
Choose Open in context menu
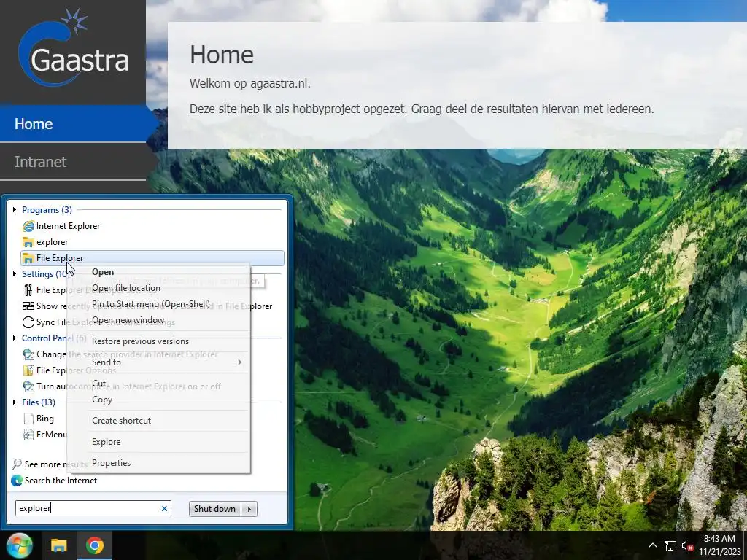click(158, 272)
